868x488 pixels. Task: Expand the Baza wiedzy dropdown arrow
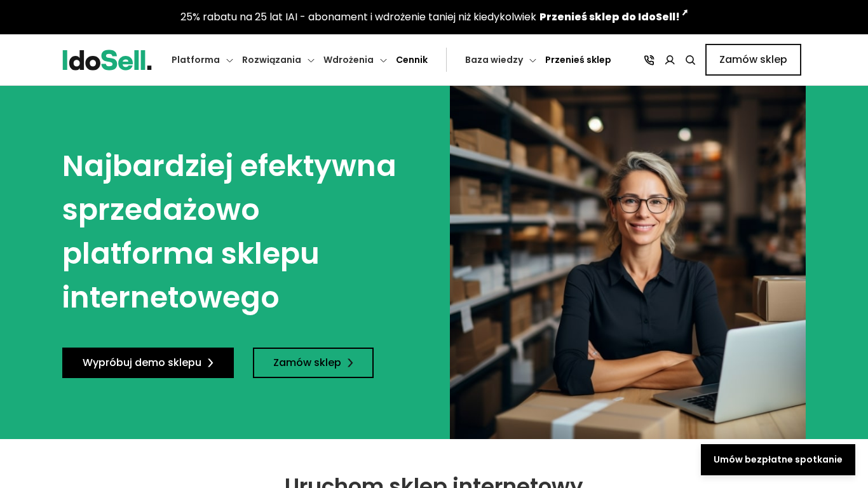pos(532,60)
